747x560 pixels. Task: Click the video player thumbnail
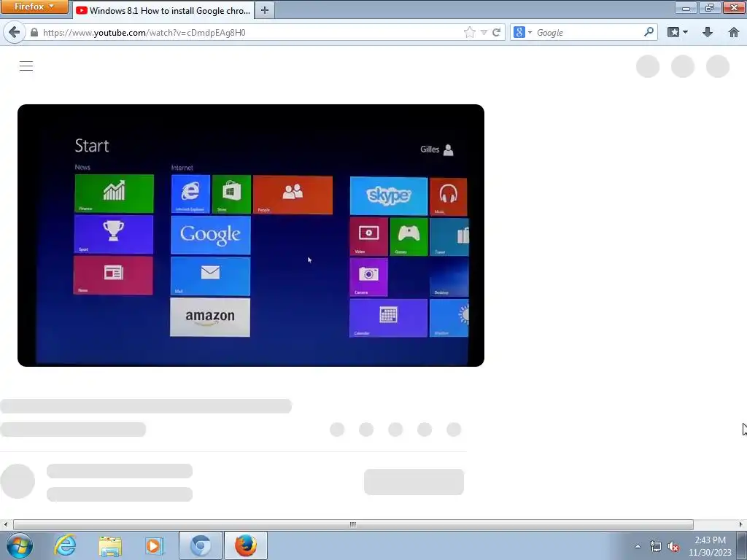pos(251,236)
